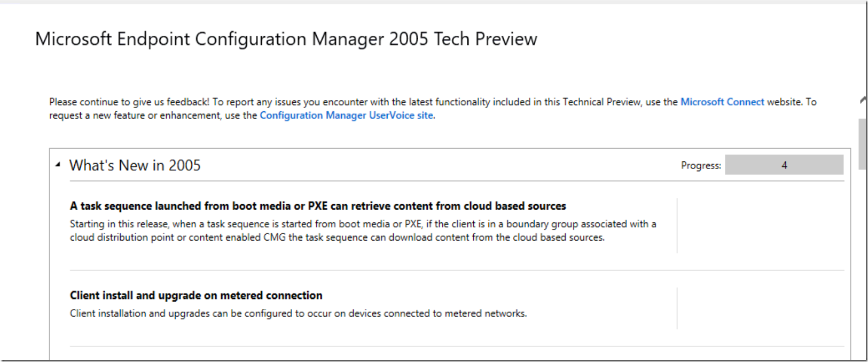Image resolution: width=868 pixels, height=362 pixels.
Task: Collapse the What's New in 2005 section
Action: click(x=58, y=165)
